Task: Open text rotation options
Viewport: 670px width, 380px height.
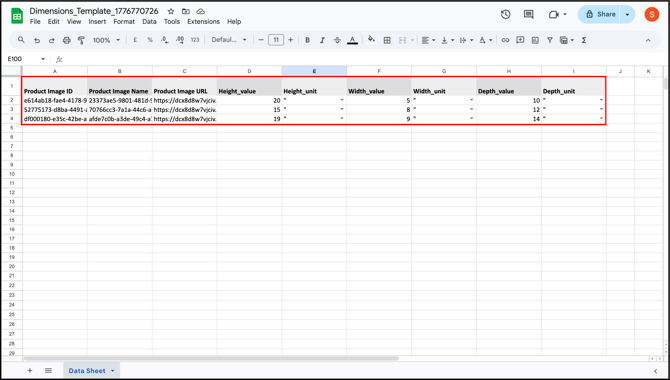Action: [485, 40]
